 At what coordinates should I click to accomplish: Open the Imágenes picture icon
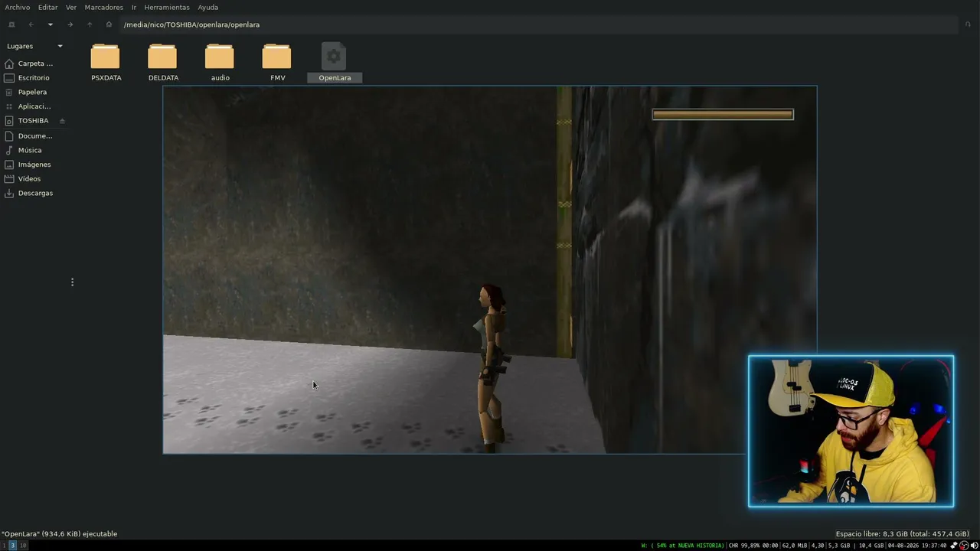pyautogui.click(x=9, y=165)
